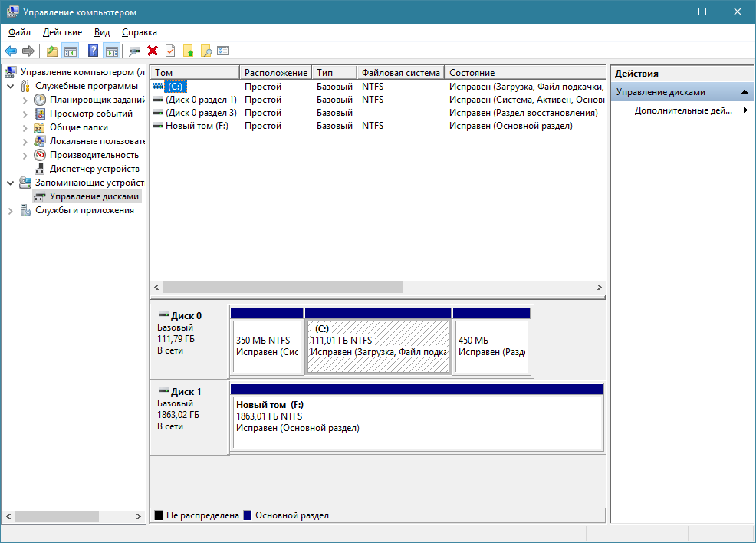Sort by the Файловая система column header
The width and height of the screenshot is (756, 543).
click(x=401, y=72)
